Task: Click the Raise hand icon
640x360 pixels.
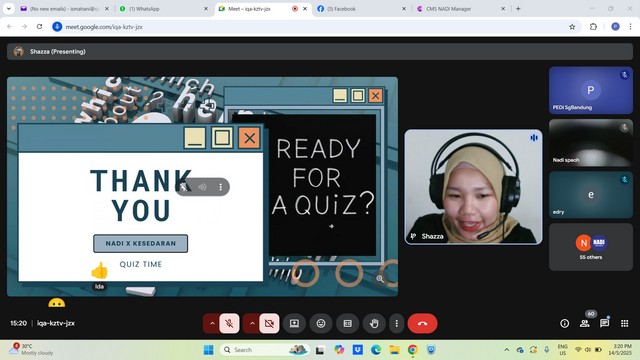Action: [374, 323]
